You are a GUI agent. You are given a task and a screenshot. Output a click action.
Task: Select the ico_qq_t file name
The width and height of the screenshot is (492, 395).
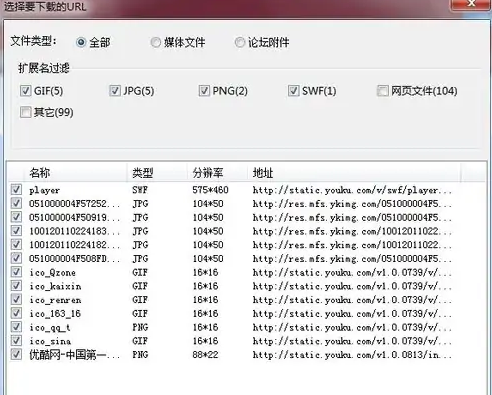coord(50,328)
